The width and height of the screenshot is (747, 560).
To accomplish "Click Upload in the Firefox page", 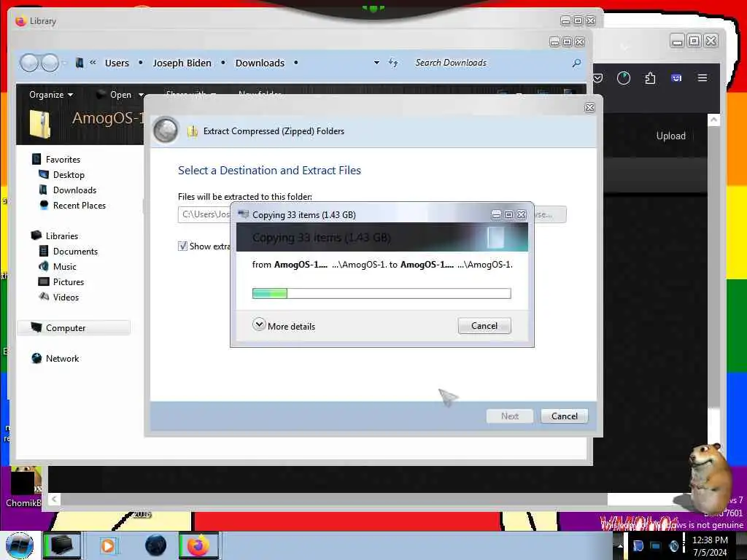I will tap(671, 136).
